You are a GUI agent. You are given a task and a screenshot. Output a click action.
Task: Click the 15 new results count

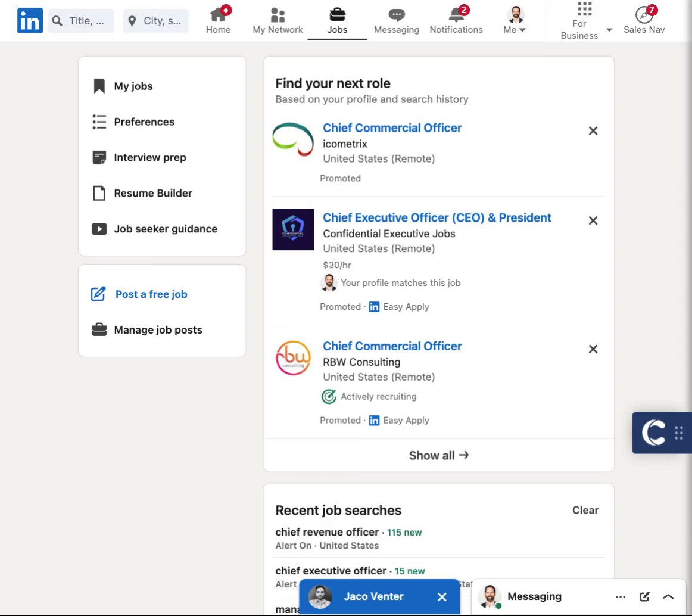click(410, 571)
